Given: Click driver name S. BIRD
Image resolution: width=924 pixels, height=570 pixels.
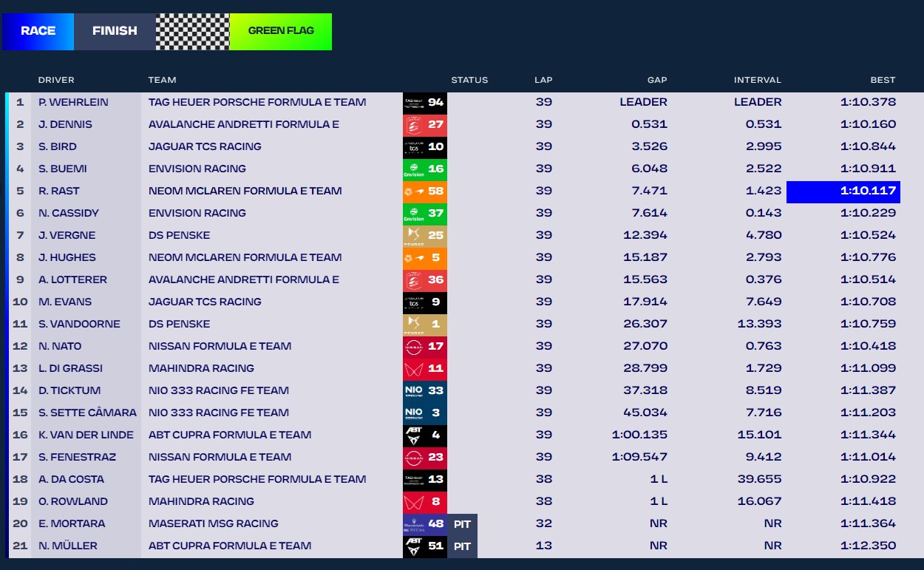Looking at the screenshot, I should 58,146.
